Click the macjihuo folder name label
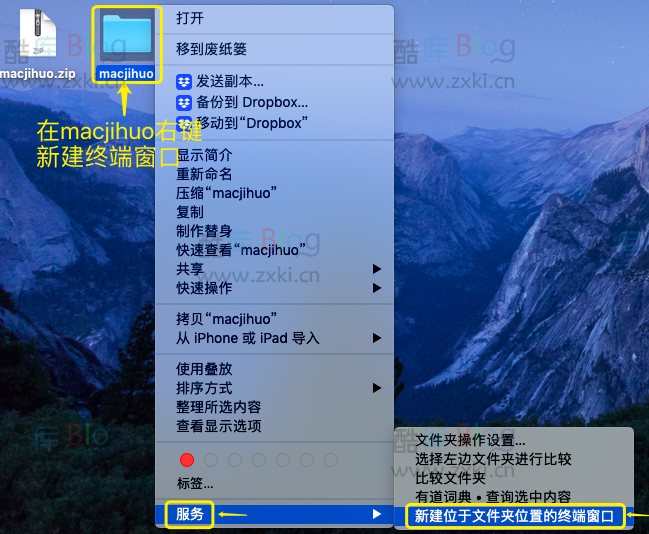649x534 pixels. [x=127, y=74]
